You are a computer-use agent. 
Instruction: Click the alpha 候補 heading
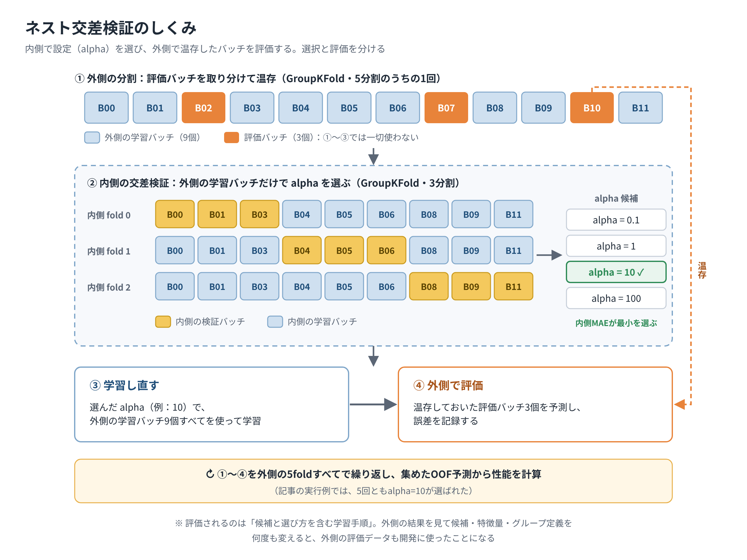616,198
